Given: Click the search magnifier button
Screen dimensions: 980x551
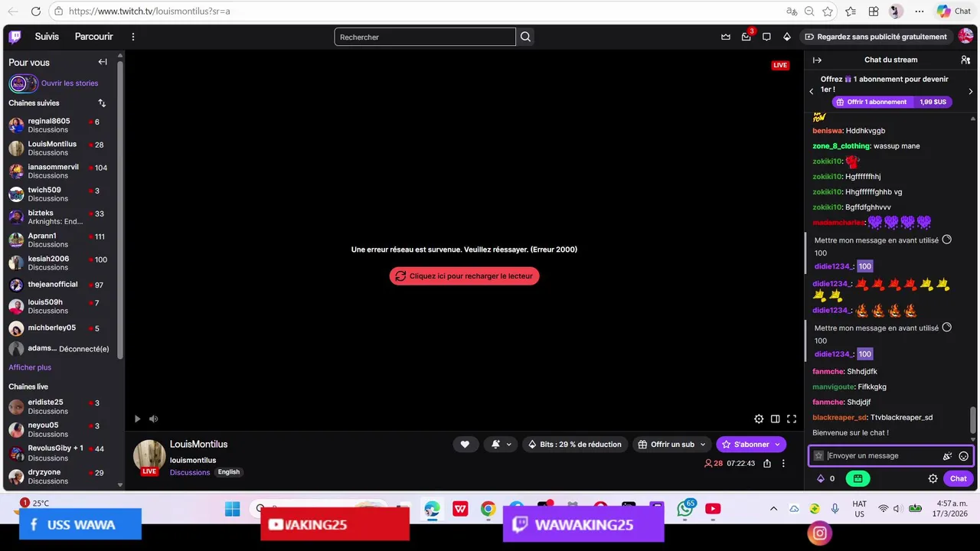Looking at the screenshot, I should tap(525, 37).
